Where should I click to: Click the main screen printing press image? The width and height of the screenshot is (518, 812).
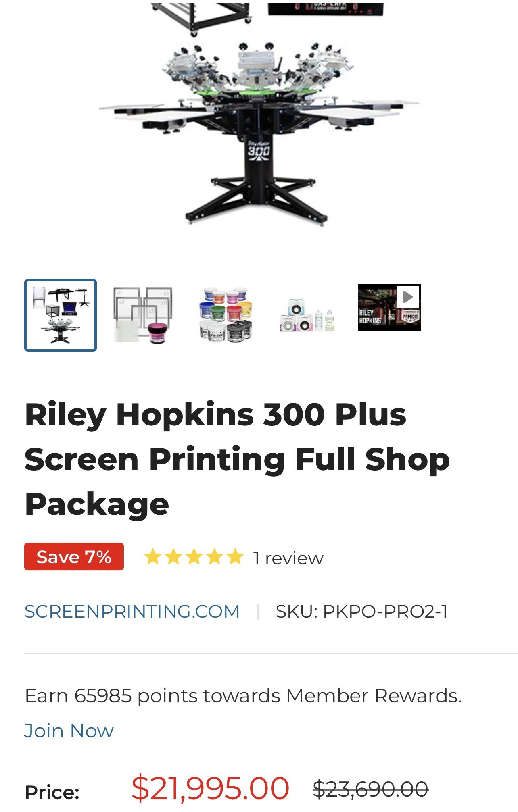(x=259, y=117)
